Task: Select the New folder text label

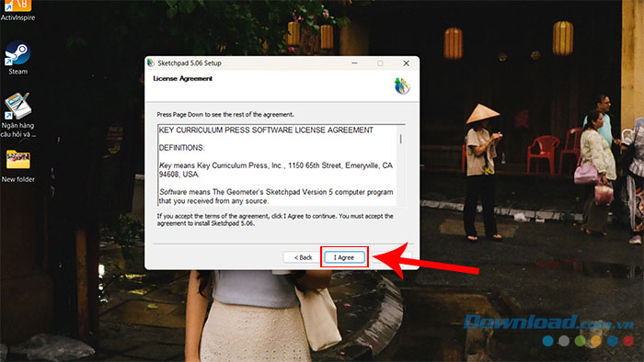Action: tap(18, 179)
